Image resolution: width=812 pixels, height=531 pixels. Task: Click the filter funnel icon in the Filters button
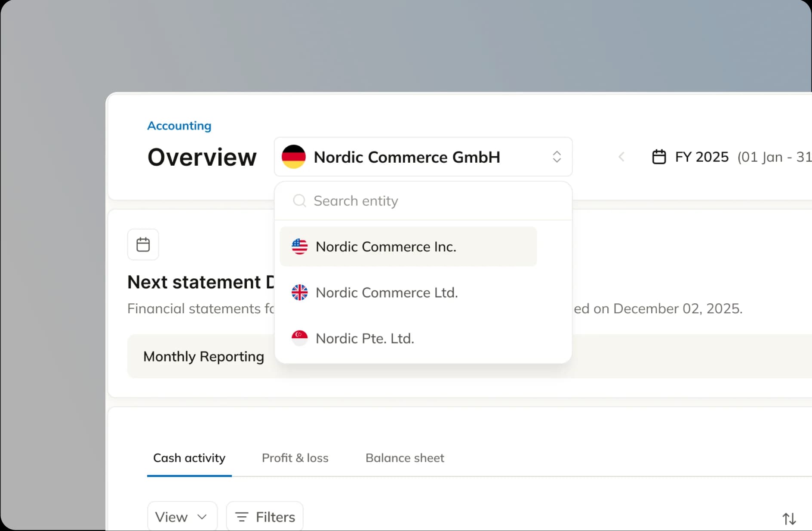click(x=242, y=516)
